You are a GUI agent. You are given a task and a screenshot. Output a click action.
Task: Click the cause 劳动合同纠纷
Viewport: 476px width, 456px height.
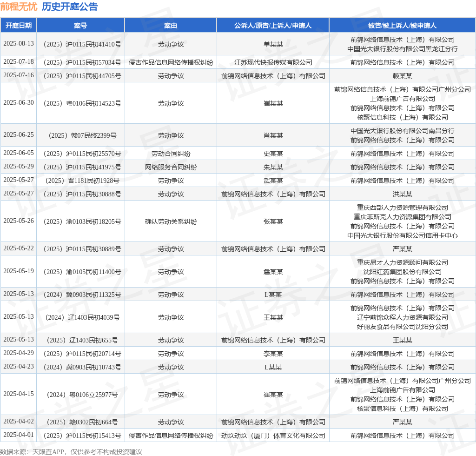[x=171, y=154]
